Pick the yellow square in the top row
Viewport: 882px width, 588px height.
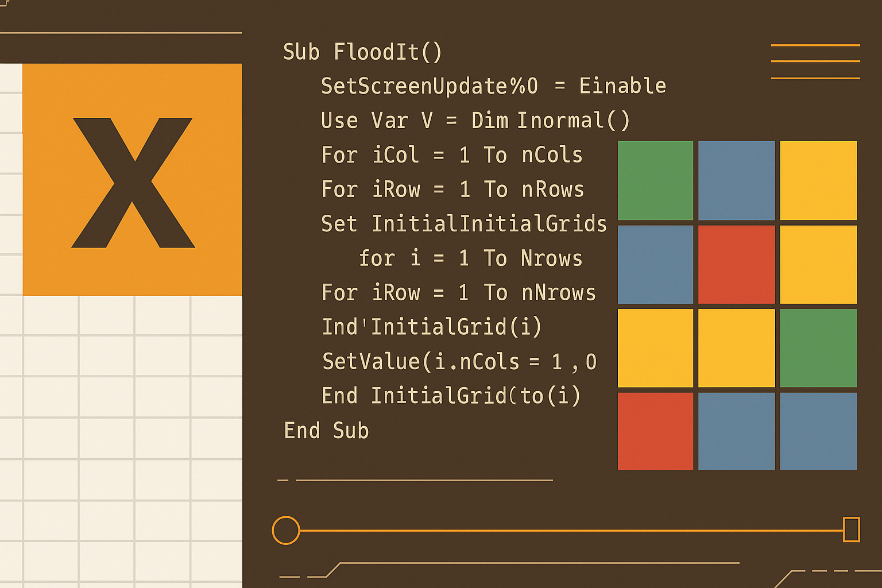(x=818, y=180)
